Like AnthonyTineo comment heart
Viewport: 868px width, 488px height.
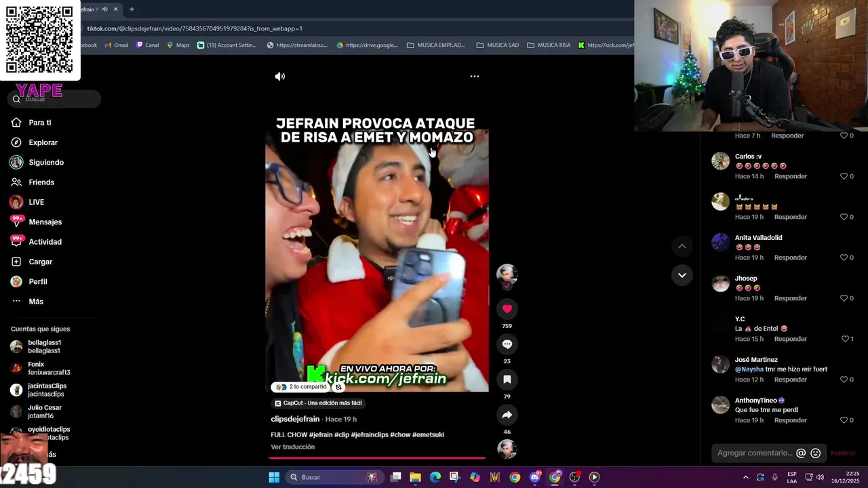[844, 420]
